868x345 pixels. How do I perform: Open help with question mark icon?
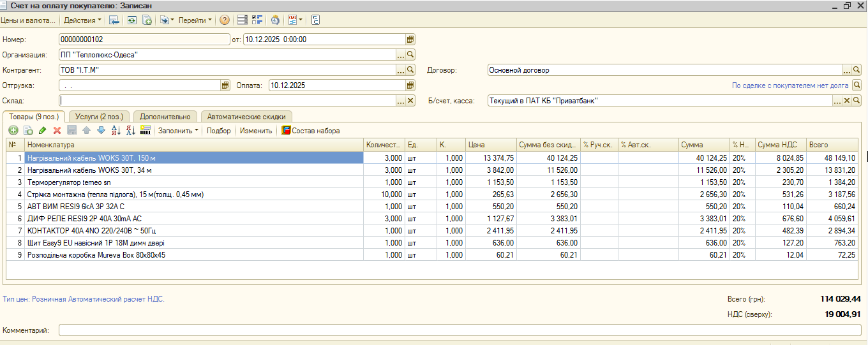coord(225,20)
